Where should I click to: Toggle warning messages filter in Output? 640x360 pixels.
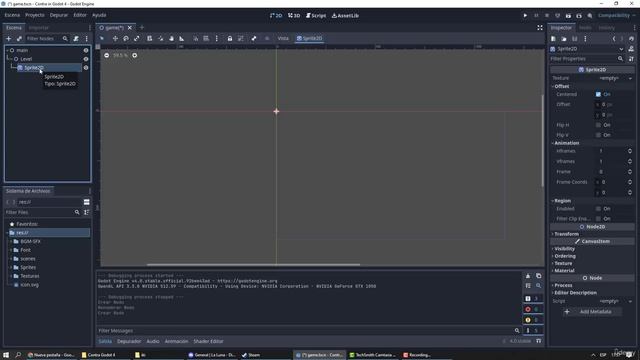coord(532,320)
